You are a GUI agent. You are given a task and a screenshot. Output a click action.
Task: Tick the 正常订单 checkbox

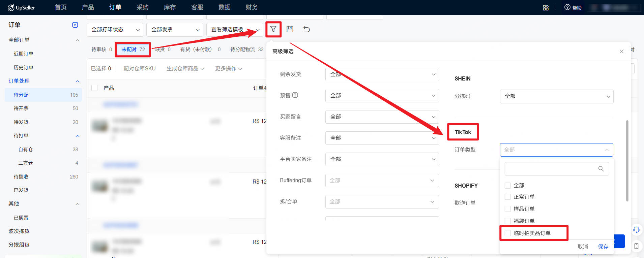coord(508,197)
